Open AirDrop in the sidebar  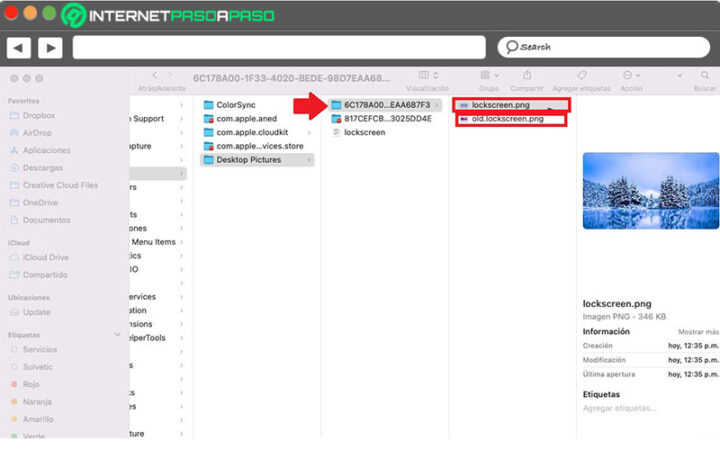click(36, 134)
